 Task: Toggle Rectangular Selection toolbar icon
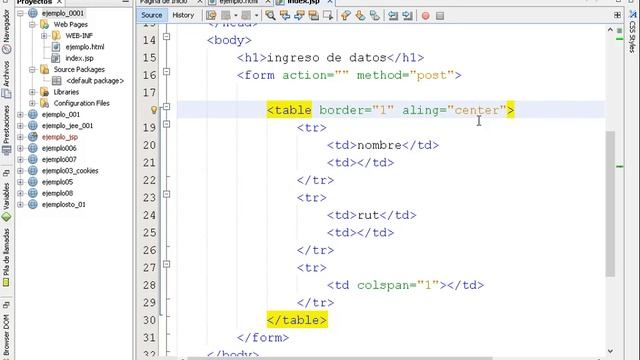(328, 16)
